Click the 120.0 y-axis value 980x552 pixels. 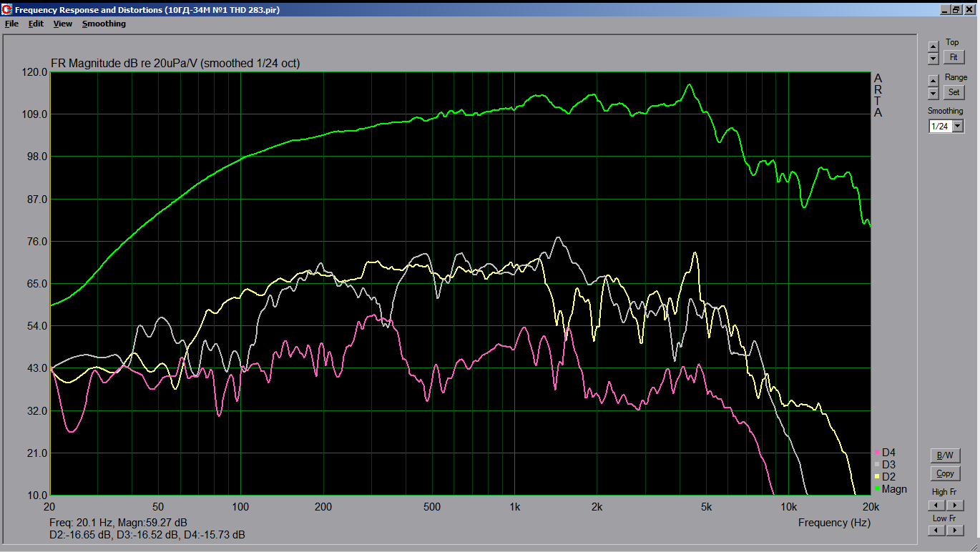[34, 72]
